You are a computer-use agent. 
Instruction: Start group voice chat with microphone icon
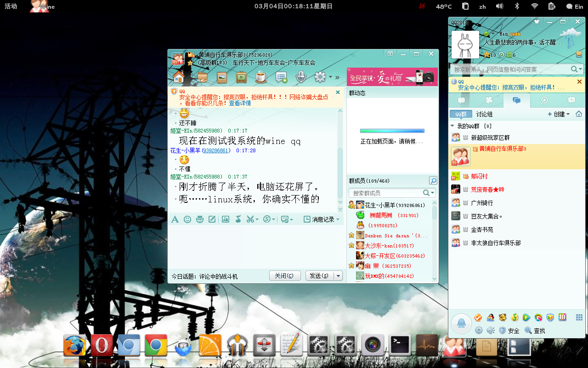[301, 77]
